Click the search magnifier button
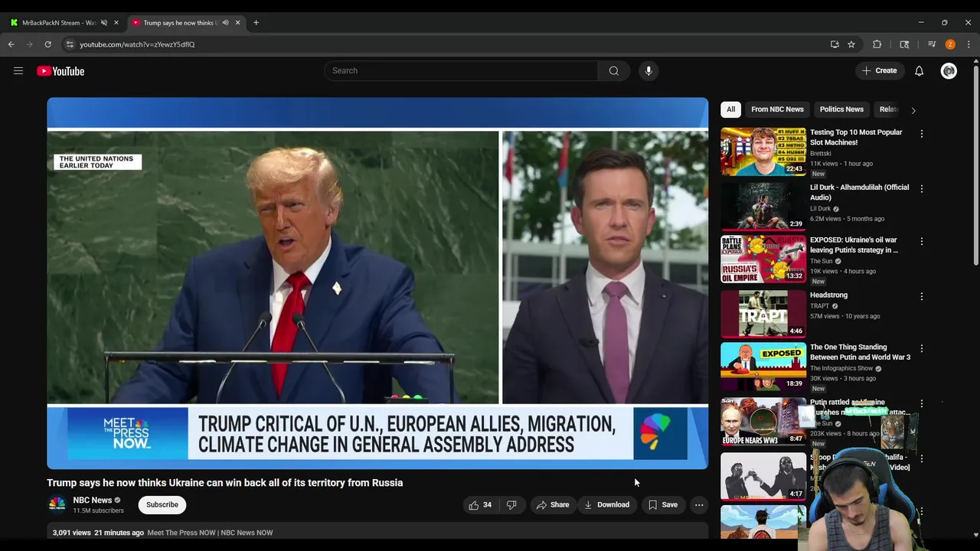 613,71
